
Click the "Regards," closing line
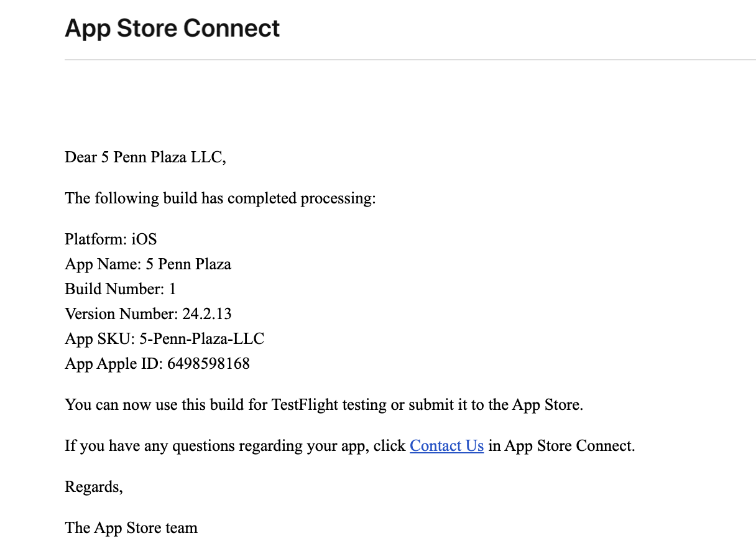[94, 487]
